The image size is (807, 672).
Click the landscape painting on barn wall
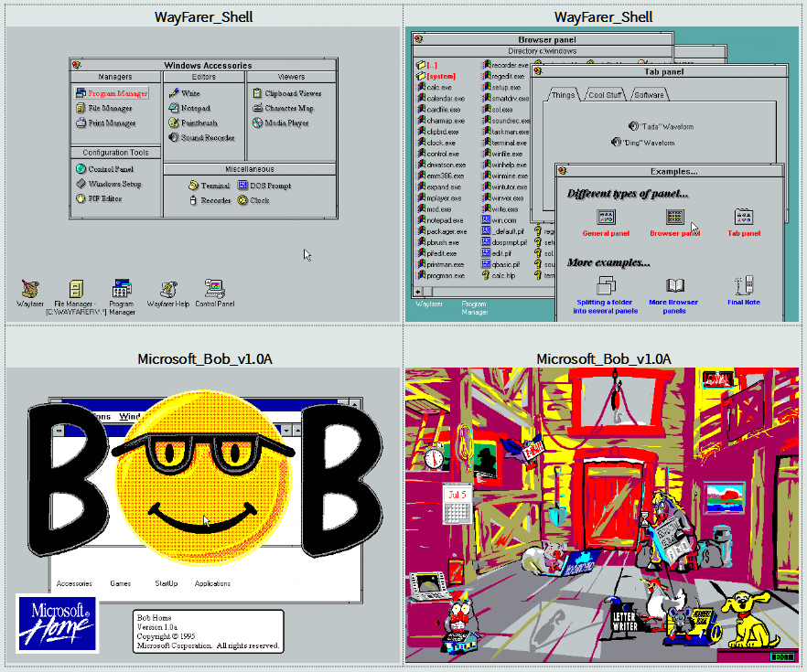pyautogui.click(x=724, y=497)
